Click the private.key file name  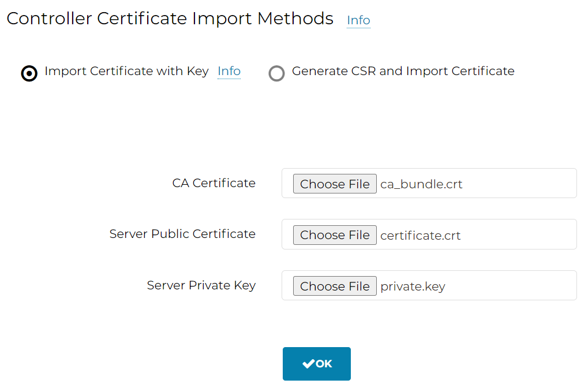413,286
